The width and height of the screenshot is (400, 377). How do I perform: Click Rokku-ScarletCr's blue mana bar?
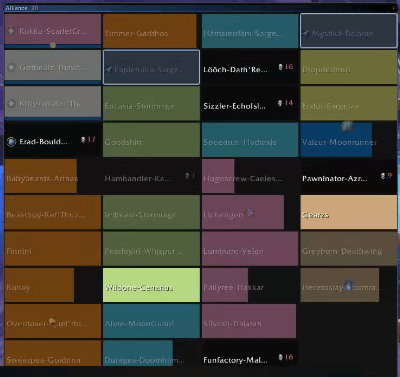click(53, 46)
